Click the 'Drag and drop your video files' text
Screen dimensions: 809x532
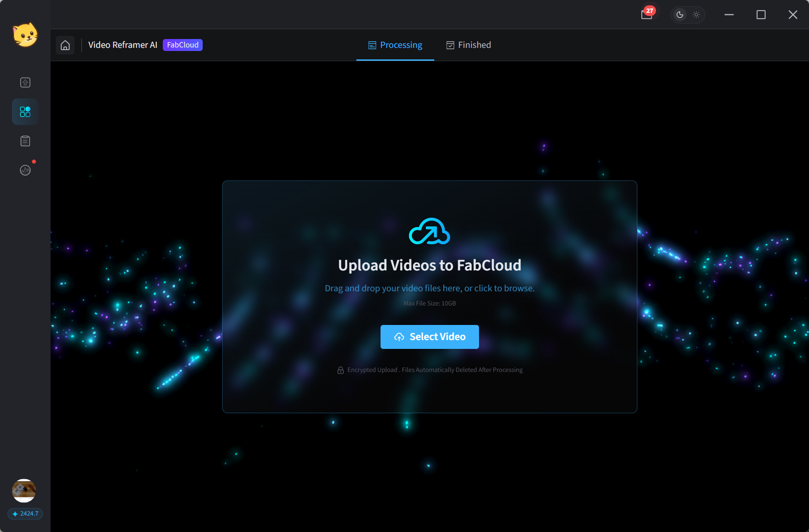click(x=430, y=288)
